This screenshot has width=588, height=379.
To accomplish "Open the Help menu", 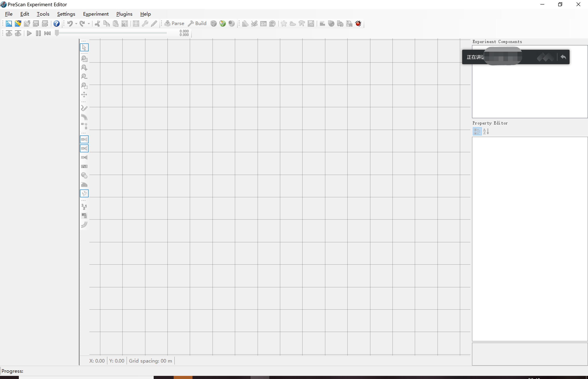I will [145, 14].
